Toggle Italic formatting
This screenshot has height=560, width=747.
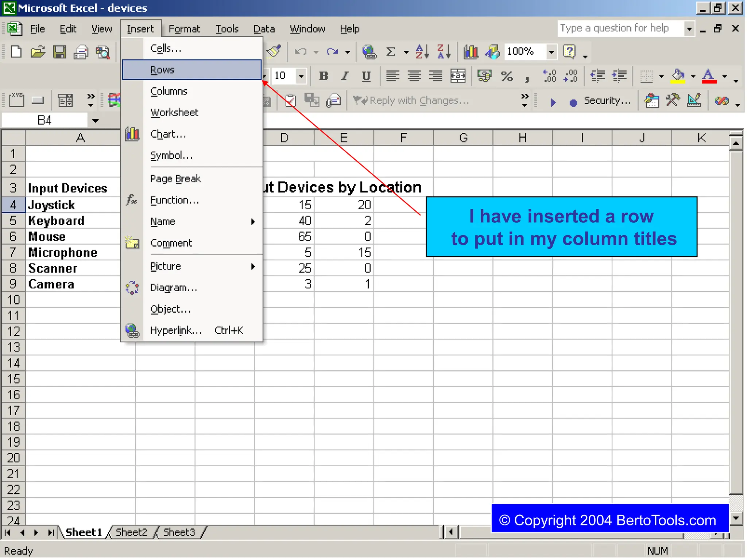[x=344, y=76]
